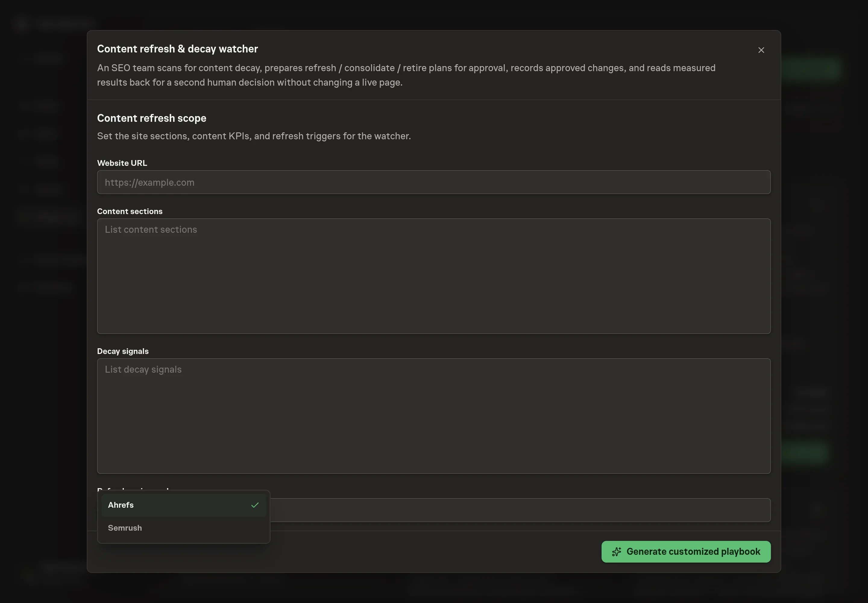
Task: Click the Website URL input field
Action: tap(434, 182)
